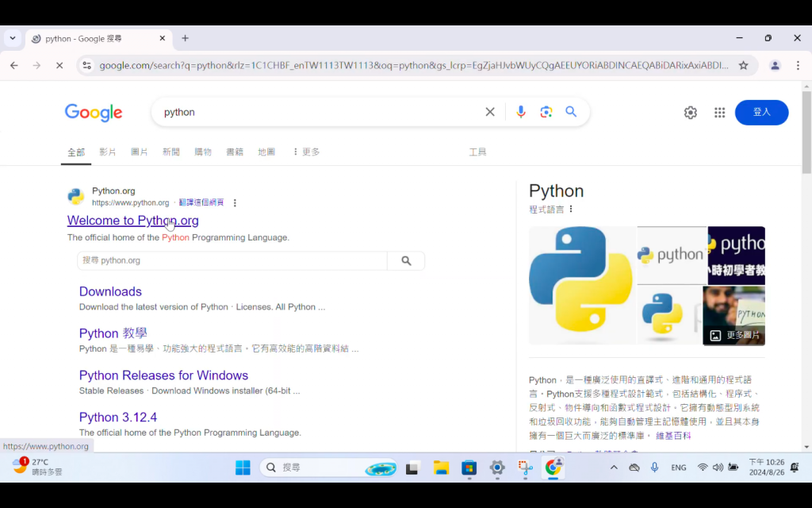Open the ENG input language indicator
The height and width of the screenshot is (508, 812).
point(679,468)
